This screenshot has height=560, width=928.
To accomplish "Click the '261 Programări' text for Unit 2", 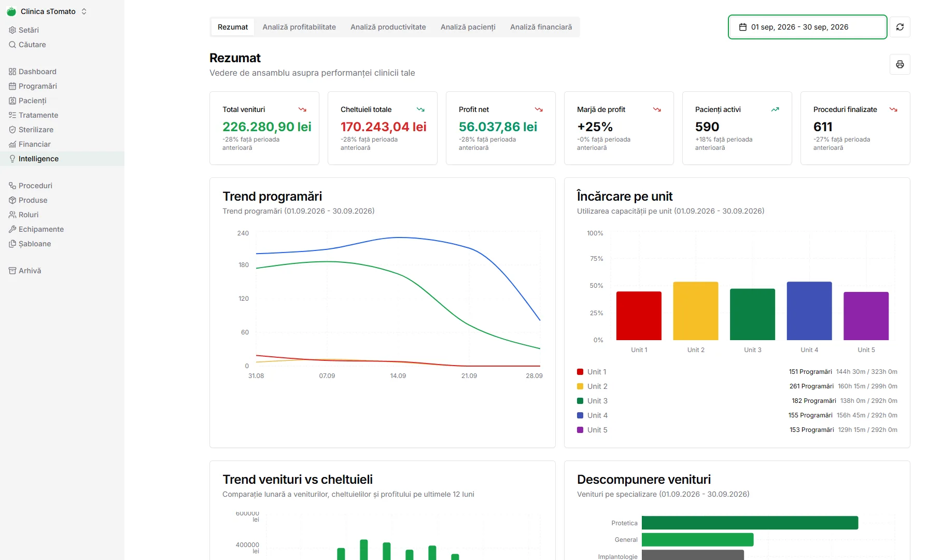I will click(x=811, y=386).
